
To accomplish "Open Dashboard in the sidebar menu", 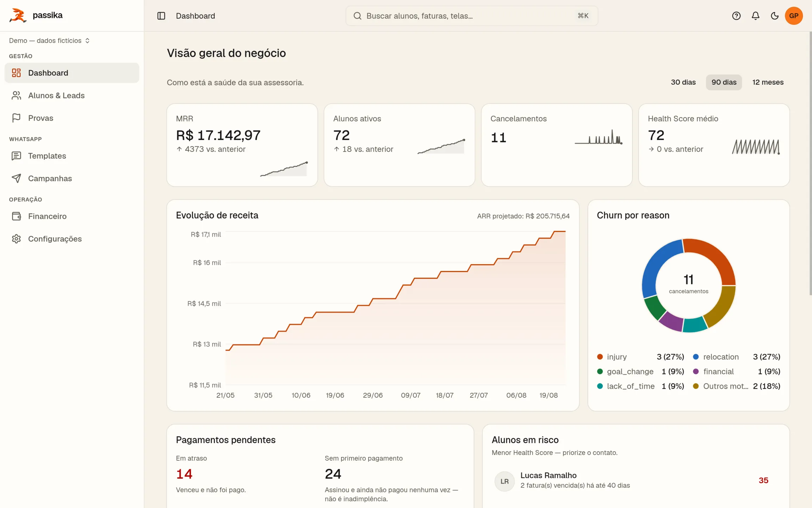I will click(x=72, y=73).
